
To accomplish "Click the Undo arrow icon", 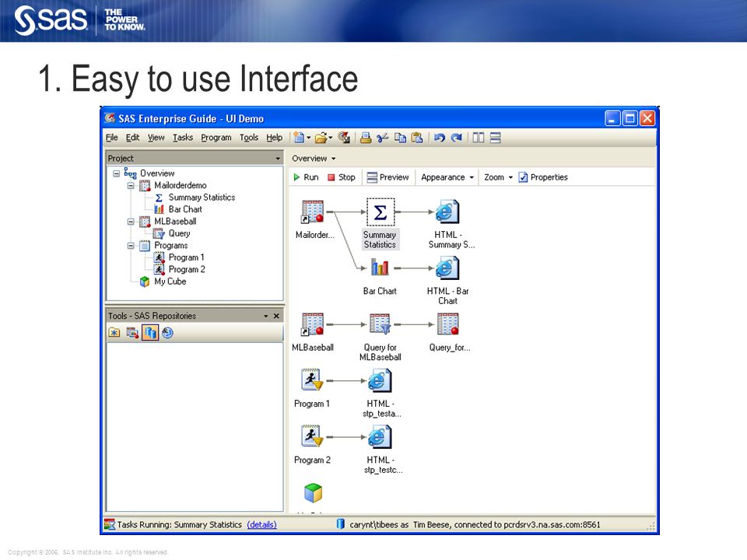I will [439, 138].
